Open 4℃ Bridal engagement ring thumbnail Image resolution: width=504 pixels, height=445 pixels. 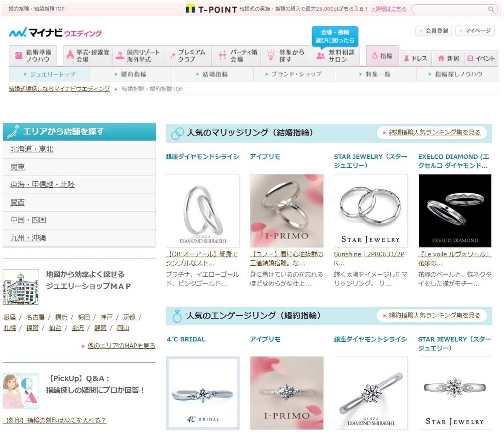tap(203, 393)
